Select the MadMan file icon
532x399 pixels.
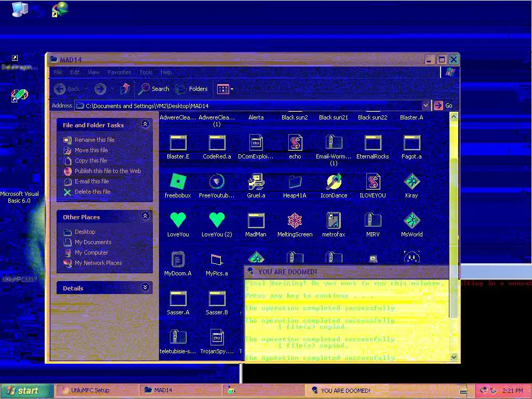(256, 220)
